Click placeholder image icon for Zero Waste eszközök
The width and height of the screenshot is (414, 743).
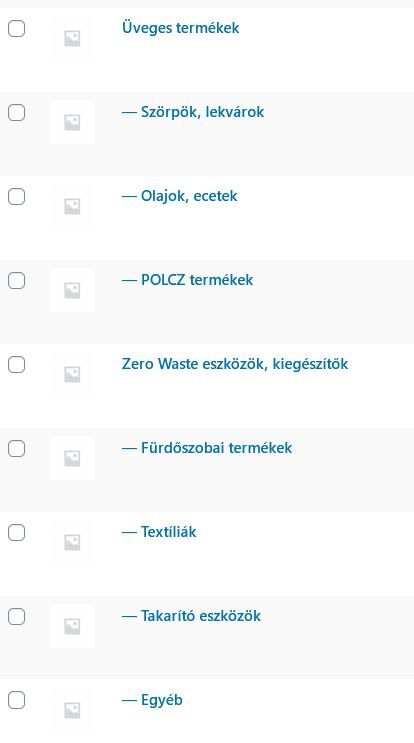click(x=72, y=374)
